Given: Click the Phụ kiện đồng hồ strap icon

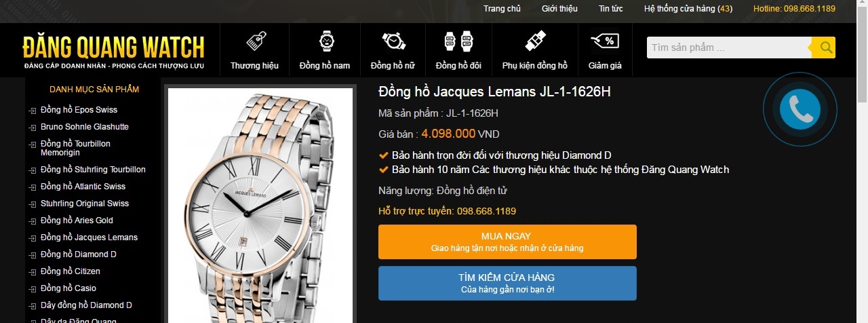Looking at the screenshot, I should pos(535,41).
